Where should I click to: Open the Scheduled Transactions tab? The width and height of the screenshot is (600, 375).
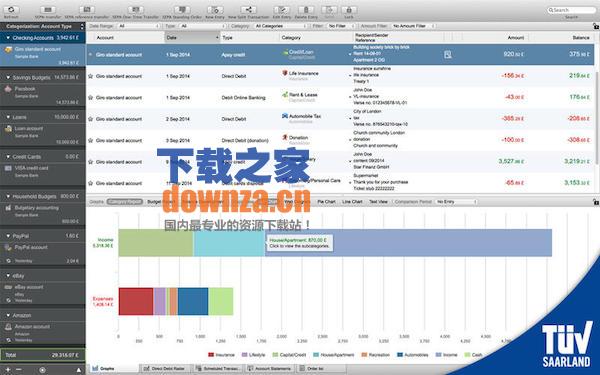click(x=218, y=369)
